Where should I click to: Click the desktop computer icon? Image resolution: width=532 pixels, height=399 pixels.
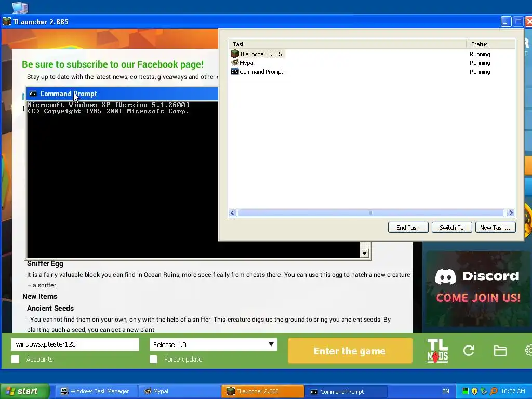click(20, 7)
